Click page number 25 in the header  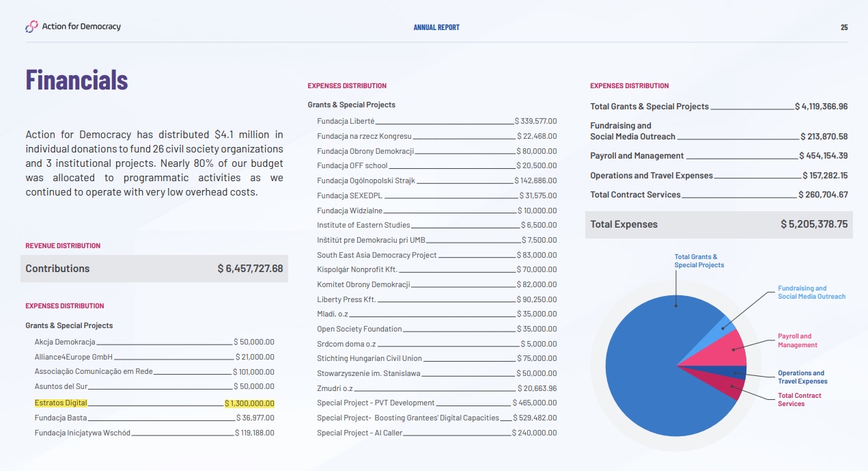844,27
